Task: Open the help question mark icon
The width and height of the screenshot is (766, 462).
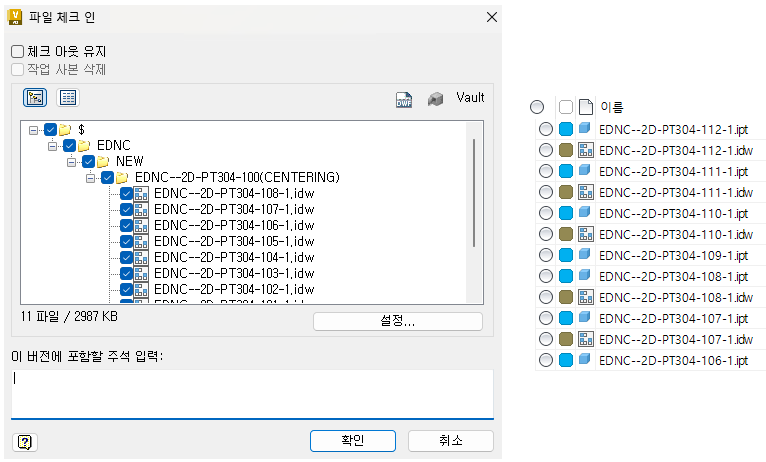Action: (x=25, y=441)
